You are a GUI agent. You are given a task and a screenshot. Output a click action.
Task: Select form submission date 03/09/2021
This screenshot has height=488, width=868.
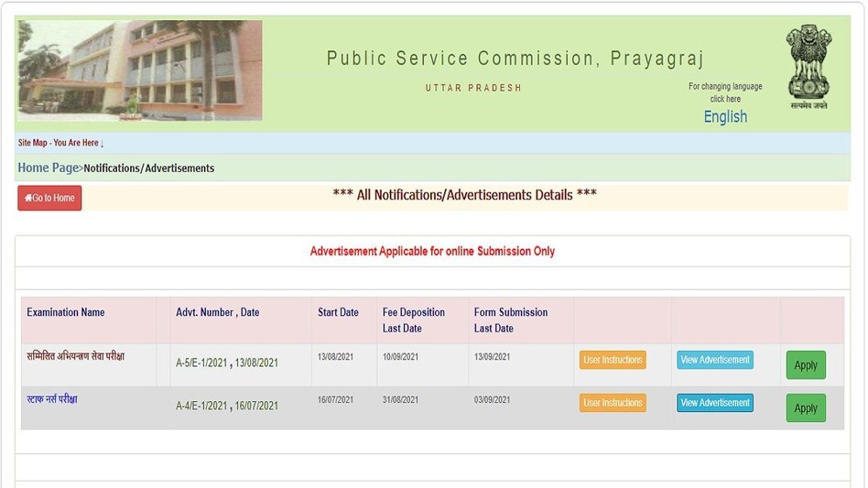(492, 399)
